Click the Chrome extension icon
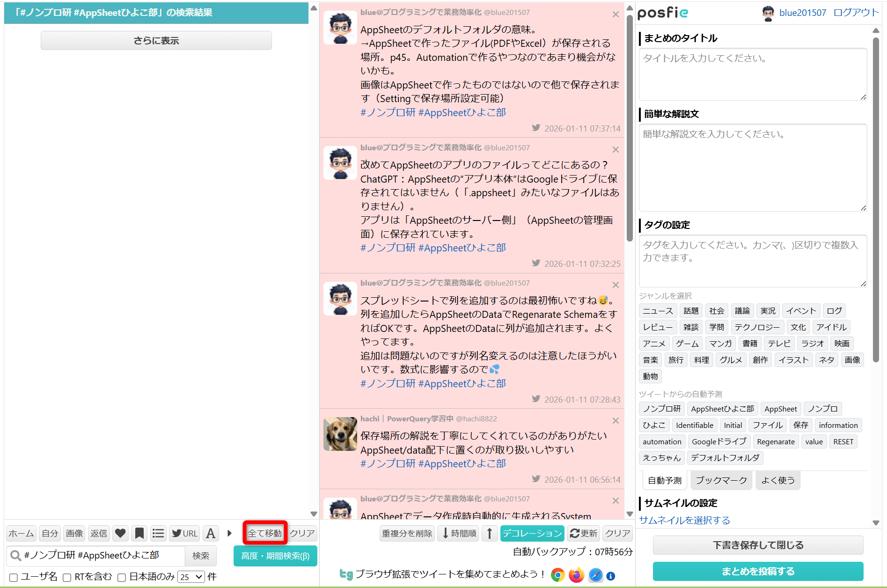This screenshot has width=887, height=588. [557, 575]
